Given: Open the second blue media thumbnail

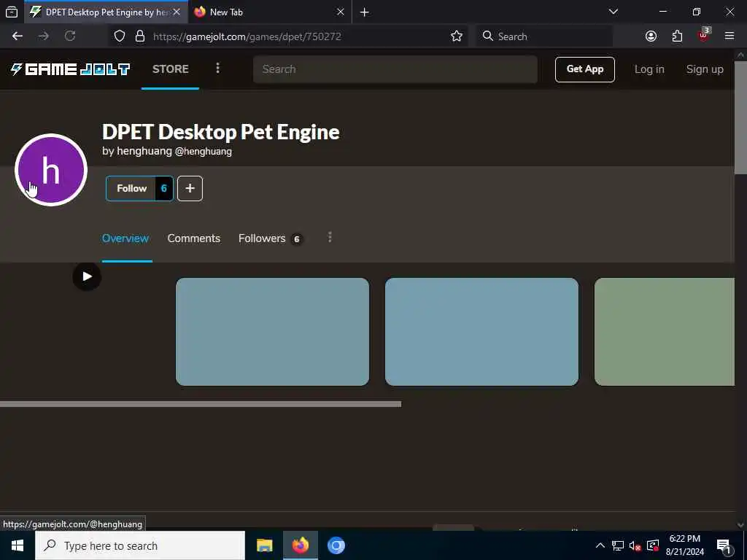Looking at the screenshot, I should pos(481,332).
